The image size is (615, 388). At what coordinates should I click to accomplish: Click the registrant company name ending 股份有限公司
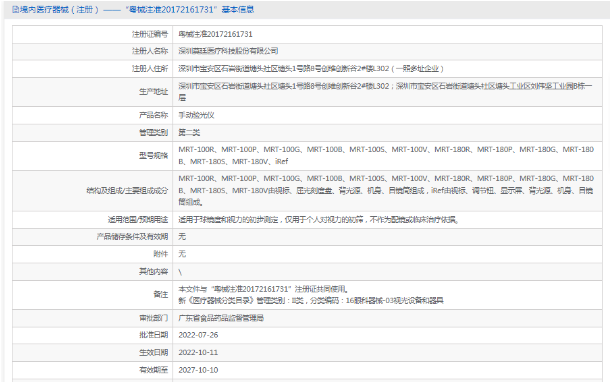(228, 51)
